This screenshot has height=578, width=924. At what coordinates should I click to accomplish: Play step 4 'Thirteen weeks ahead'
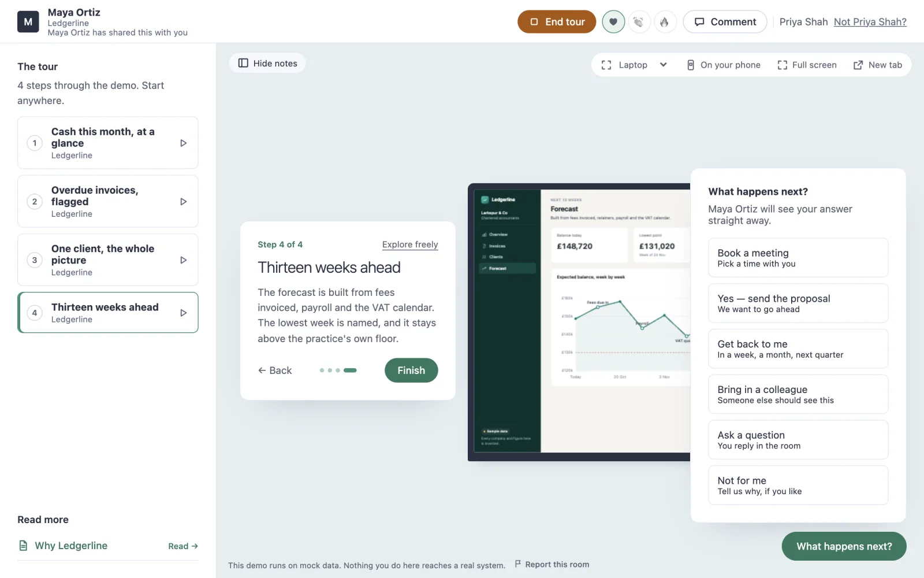(x=184, y=313)
